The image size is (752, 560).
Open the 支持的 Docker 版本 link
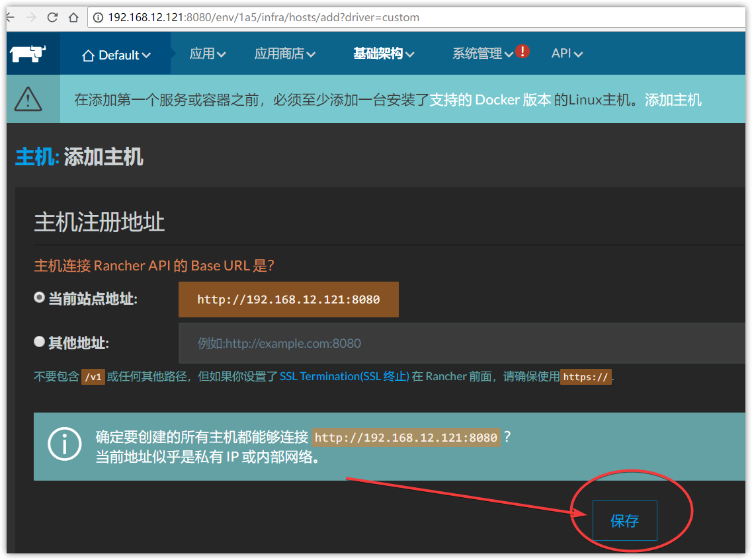[x=489, y=100]
